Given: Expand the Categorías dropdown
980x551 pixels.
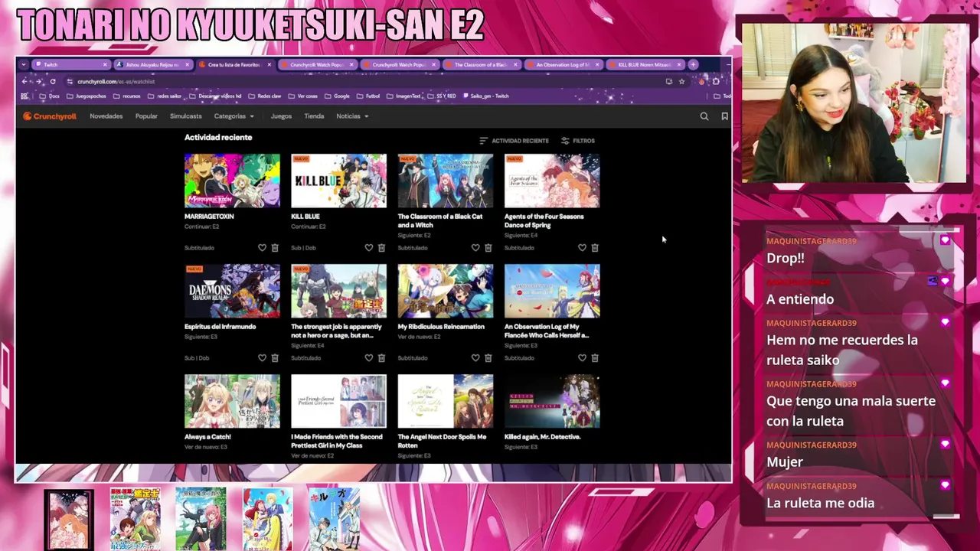Looking at the screenshot, I should [x=234, y=116].
